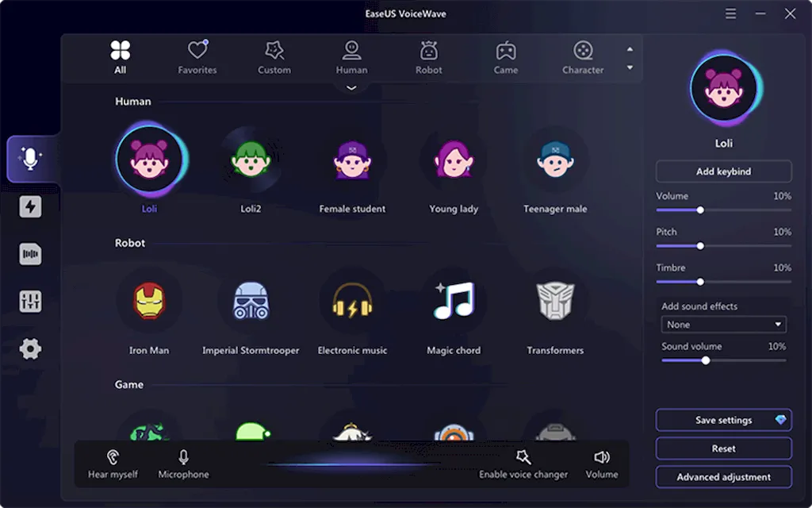Click the Robot section heading

130,243
